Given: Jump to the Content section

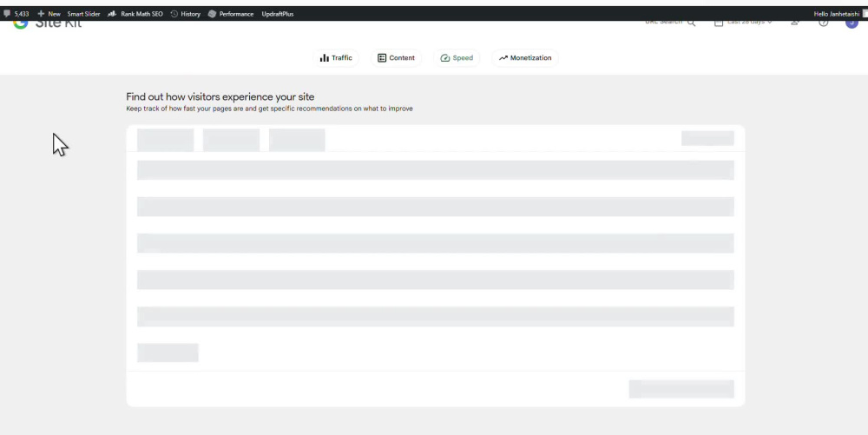Looking at the screenshot, I should (x=397, y=57).
